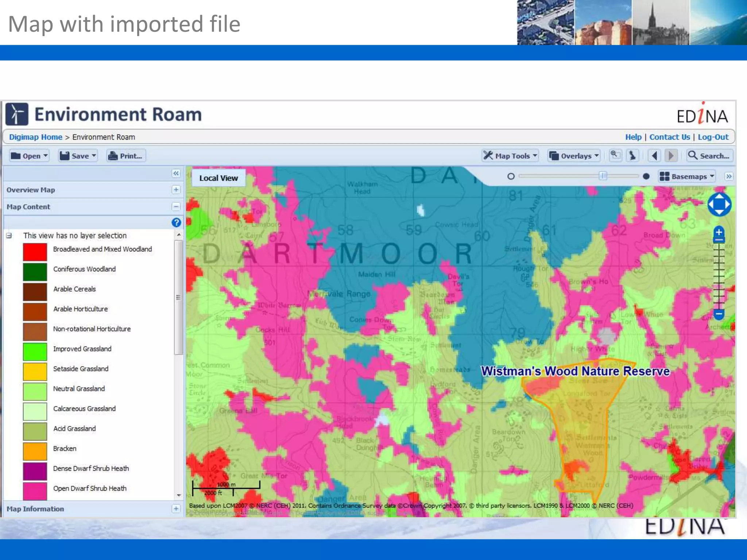Open the Map Tools dropdown
This screenshot has width=747, height=560.
(x=510, y=156)
